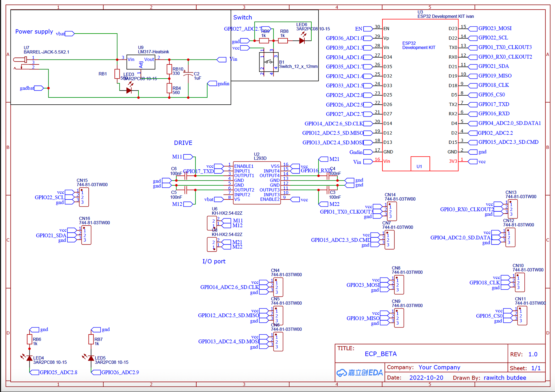Screen dimensions: 555x392
Task: Click the 'DRIVE' section heading text
Action: click(x=183, y=143)
